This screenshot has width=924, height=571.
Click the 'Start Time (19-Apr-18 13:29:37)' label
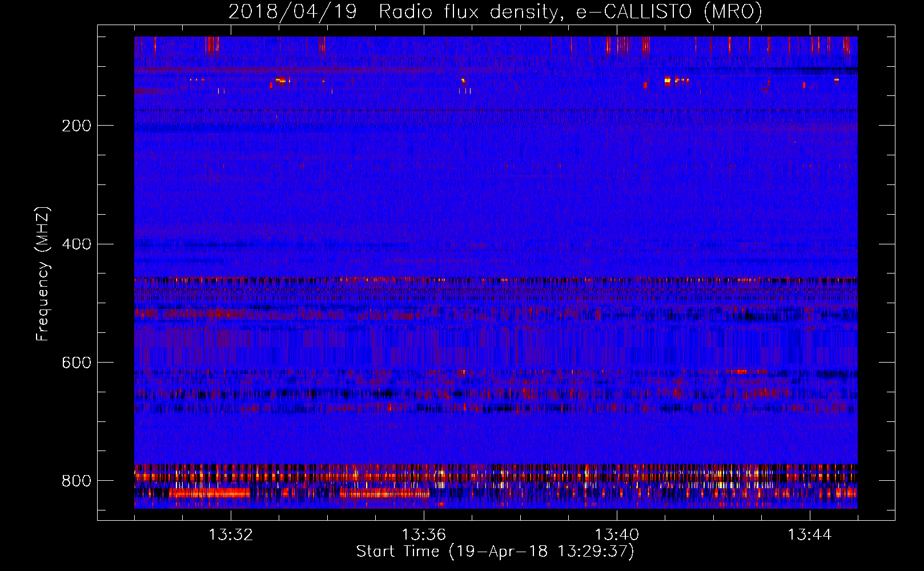(x=495, y=552)
